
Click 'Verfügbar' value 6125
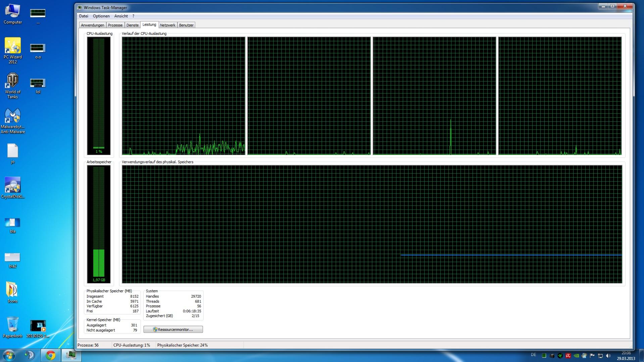pyautogui.click(x=134, y=306)
